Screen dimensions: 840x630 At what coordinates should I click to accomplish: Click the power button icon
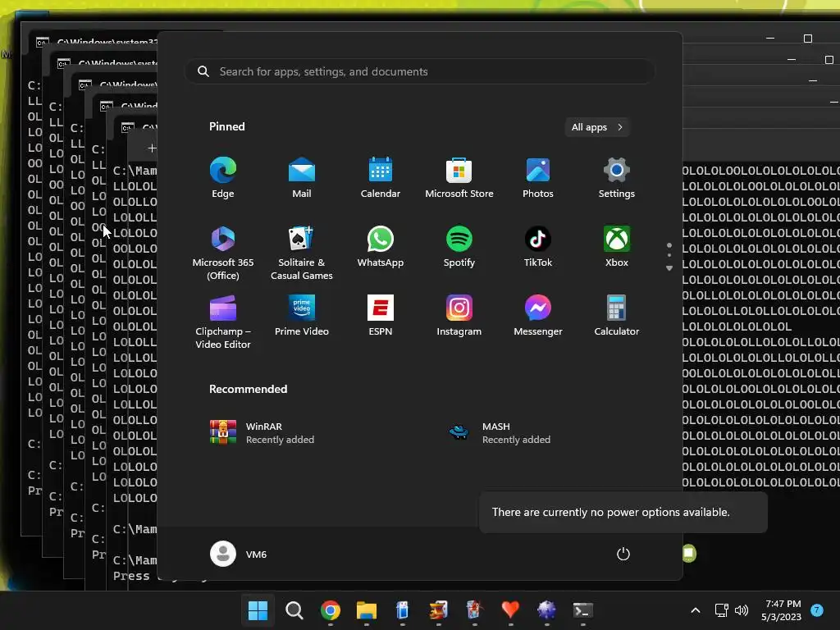(x=623, y=554)
